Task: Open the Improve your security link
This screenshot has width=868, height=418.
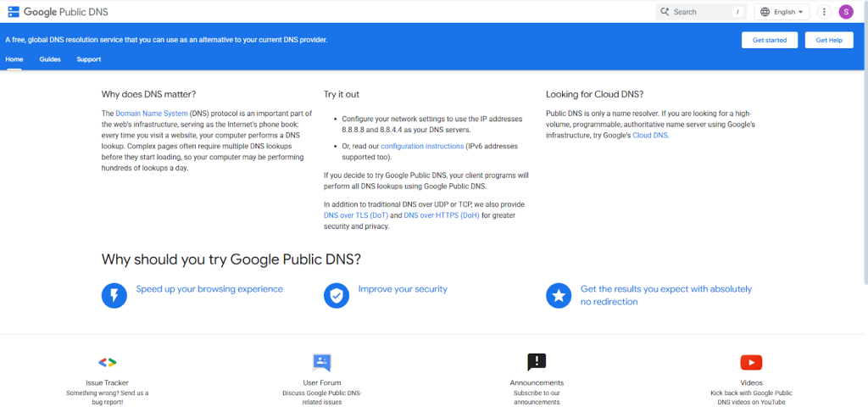Action: 403,289
